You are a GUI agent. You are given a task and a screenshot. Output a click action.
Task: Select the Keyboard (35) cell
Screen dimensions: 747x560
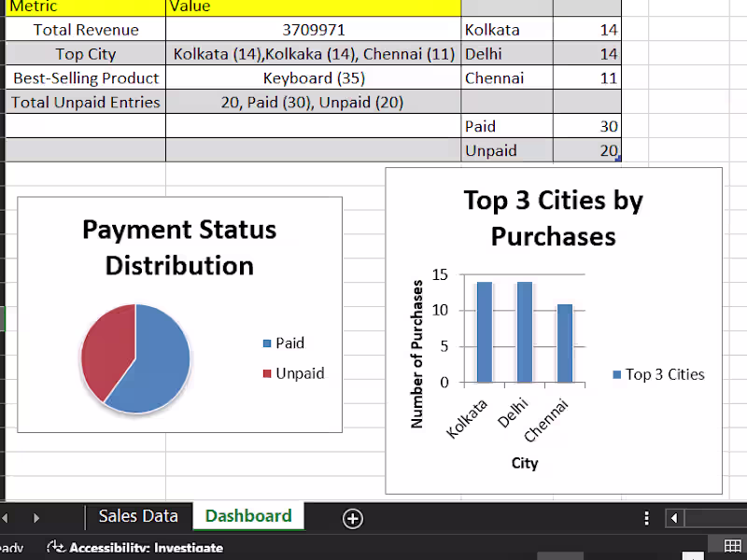[313, 77]
